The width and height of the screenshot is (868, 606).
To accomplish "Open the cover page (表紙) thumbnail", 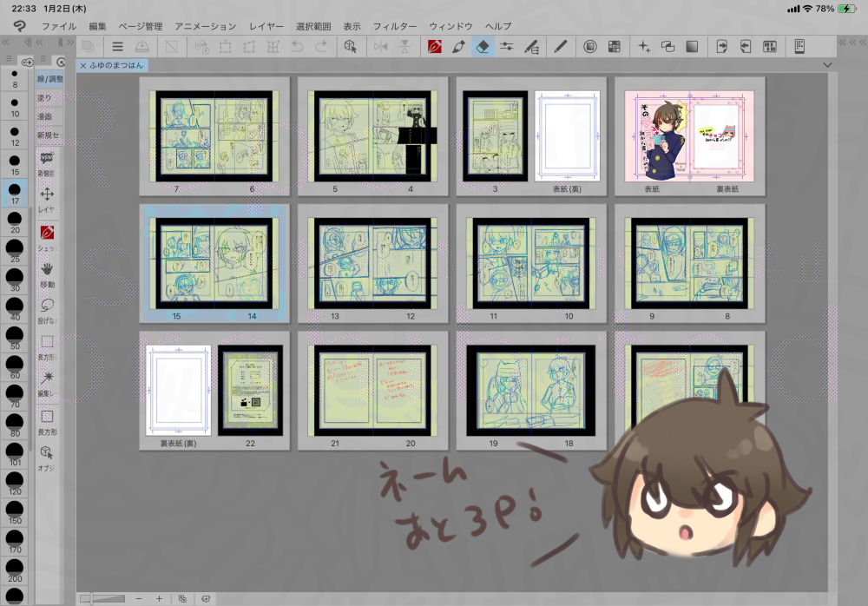I will 653,135.
